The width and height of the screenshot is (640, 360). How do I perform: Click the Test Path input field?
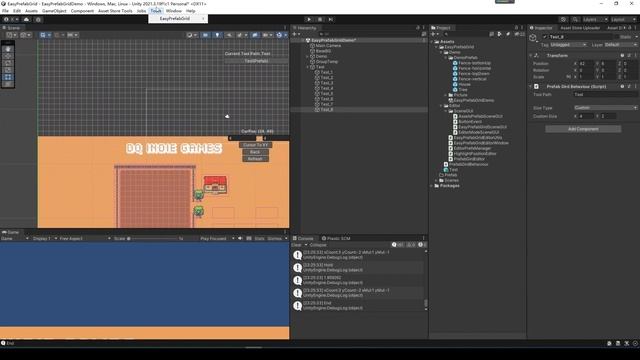click(x=606, y=94)
